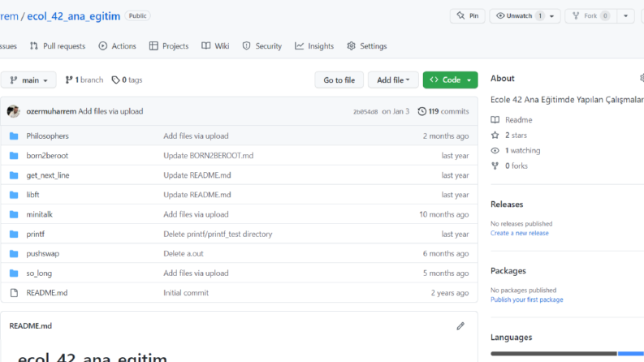Click the branch icon beside 1 branch
This screenshot has height=362, width=644.
(69, 80)
